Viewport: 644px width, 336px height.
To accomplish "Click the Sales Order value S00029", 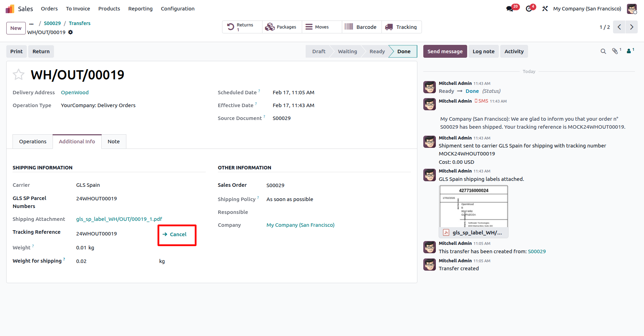I will pos(275,185).
